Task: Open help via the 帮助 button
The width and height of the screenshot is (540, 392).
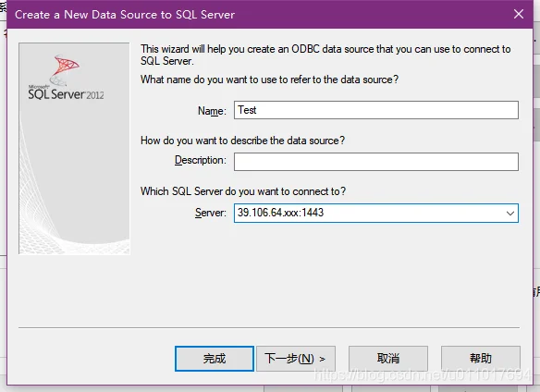Action: (x=481, y=359)
